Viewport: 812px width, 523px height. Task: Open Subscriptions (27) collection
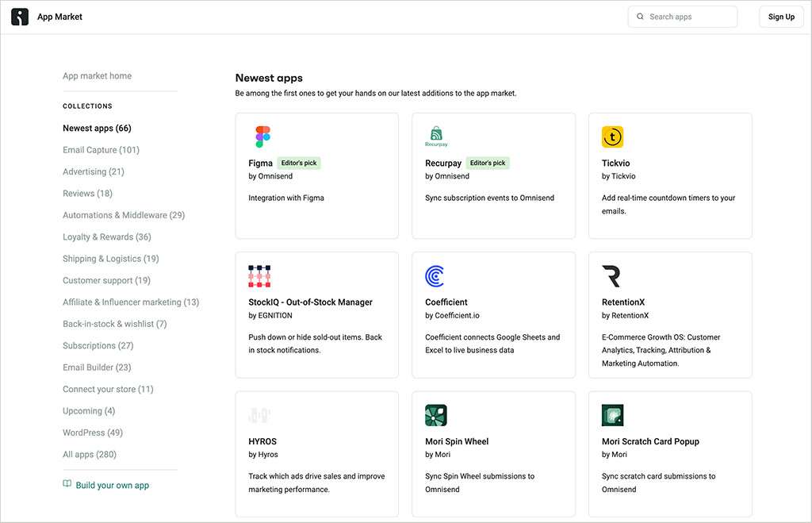click(98, 346)
